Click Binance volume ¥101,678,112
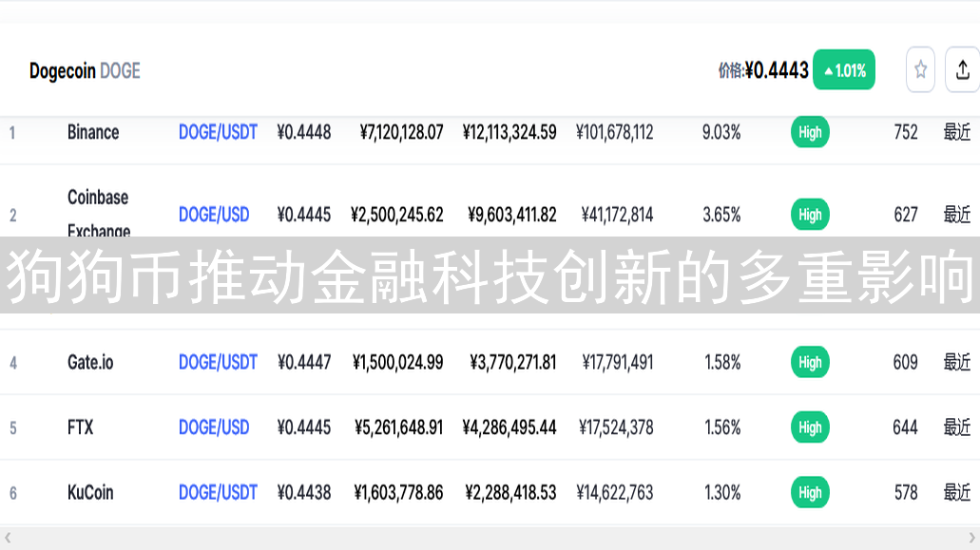 click(614, 132)
